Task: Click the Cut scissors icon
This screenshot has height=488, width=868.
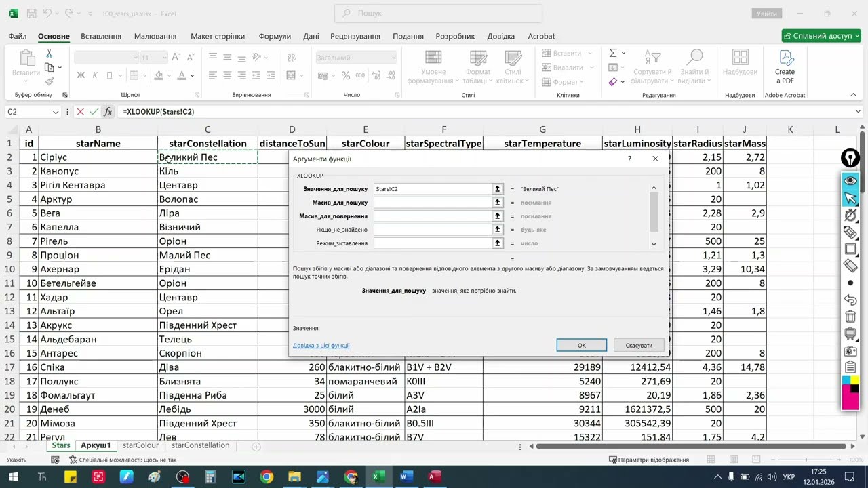Action: point(50,54)
